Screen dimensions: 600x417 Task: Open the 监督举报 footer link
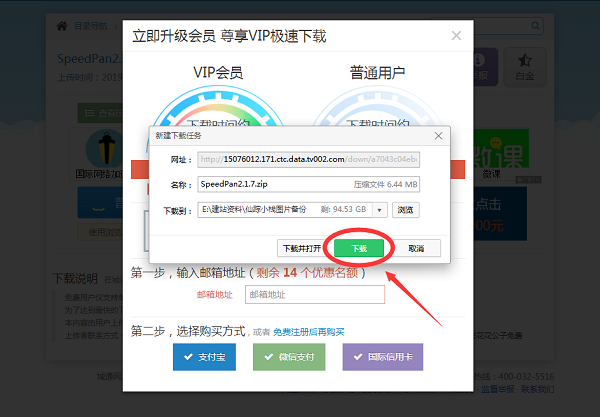[x=497, y=389]
